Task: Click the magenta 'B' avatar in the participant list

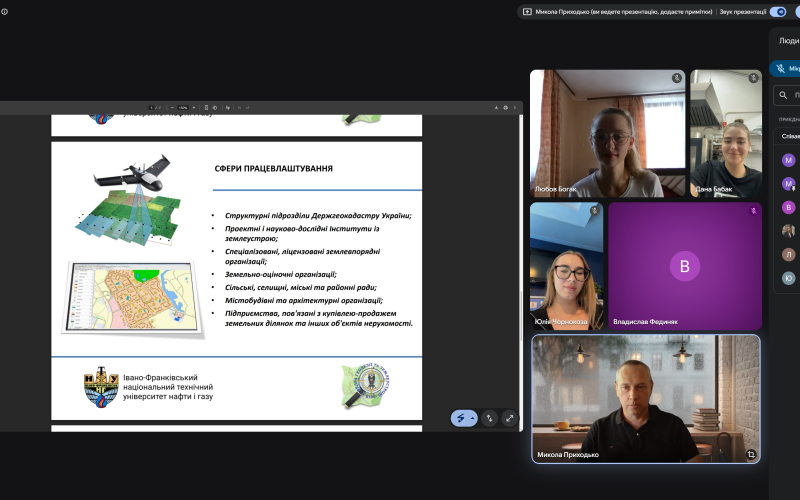Action: tap(788, 207)
